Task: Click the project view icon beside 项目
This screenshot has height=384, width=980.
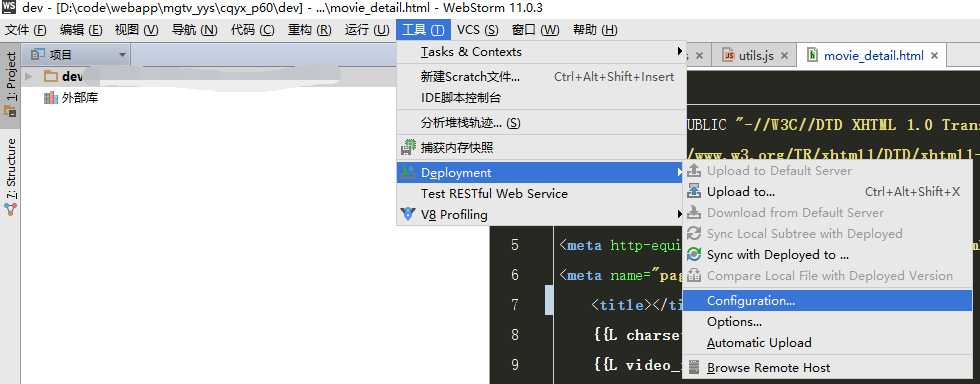Action: [x=38, y=55]
